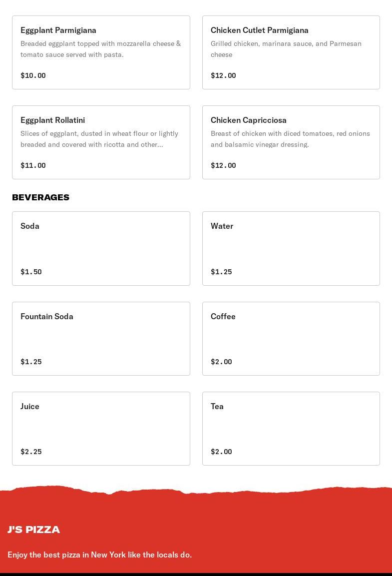Open the Fountain Soda item
Screen dimensions: 392x576
click(x=101, y=338)
